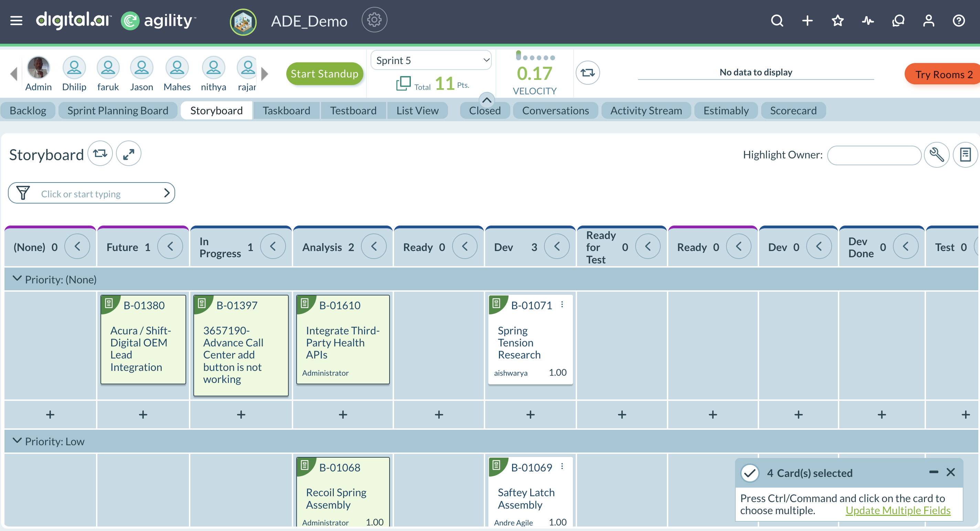
Task: Open the Sprint Planning Board tab
Action: pyautogui.click(x=118, y=111)
